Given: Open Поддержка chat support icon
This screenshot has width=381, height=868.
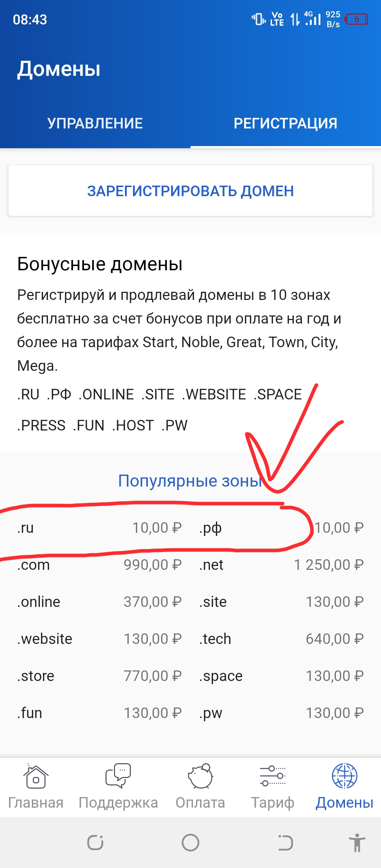Looking at the screenshot, I should pyautogui.click(x=118, y=776).
